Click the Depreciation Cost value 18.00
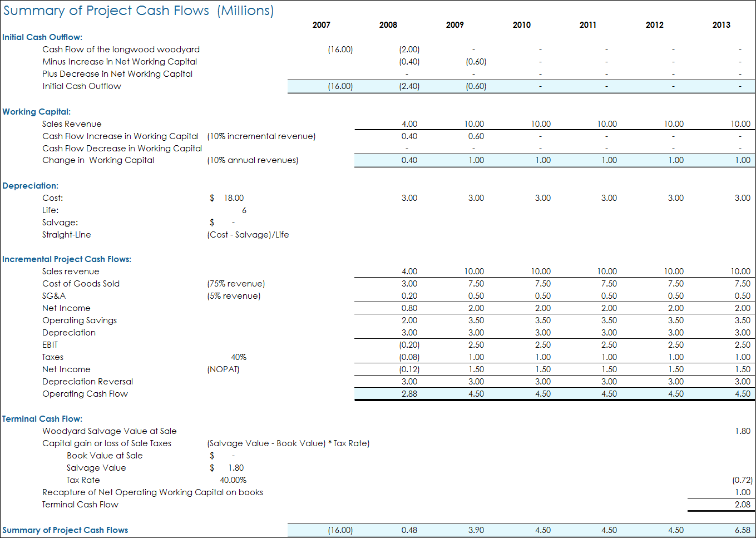This screenshot has height=538, width=756. (234, 198)
